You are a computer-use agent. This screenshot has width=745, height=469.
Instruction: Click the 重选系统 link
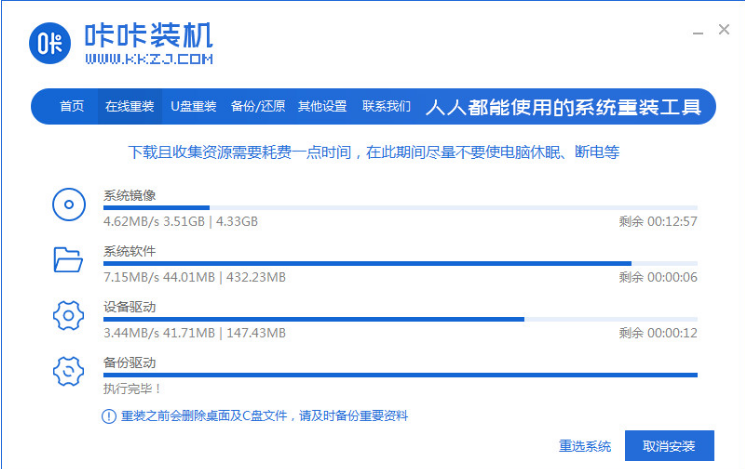585,446
